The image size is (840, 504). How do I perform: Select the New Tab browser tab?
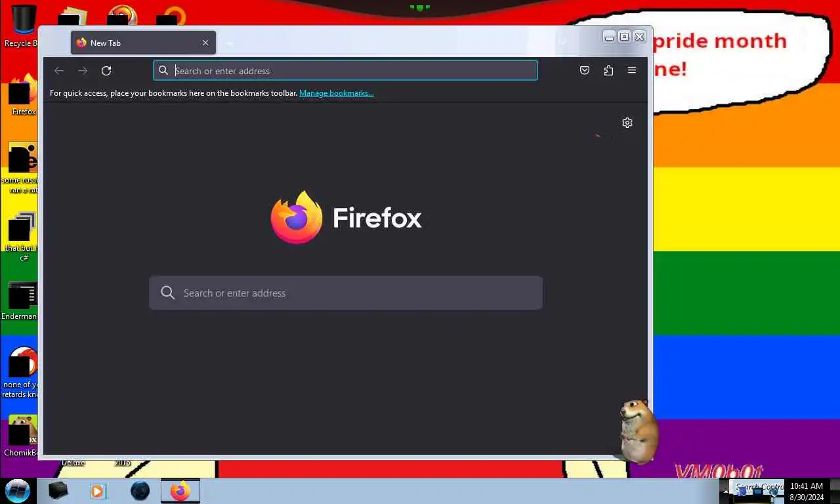click(x=143, y=43)
